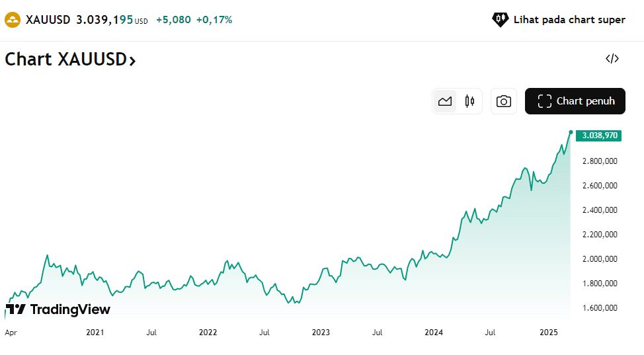Open the embed code icon
Viewport: 644px width, 355px height.
612,58
